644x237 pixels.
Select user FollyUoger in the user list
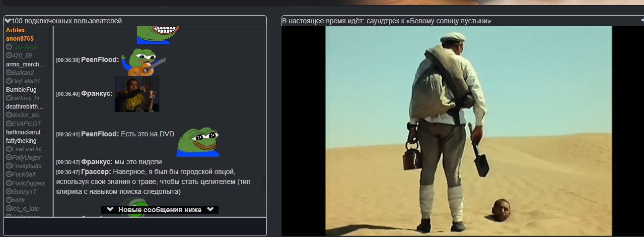pyautogui.click(x=27, y=158)
